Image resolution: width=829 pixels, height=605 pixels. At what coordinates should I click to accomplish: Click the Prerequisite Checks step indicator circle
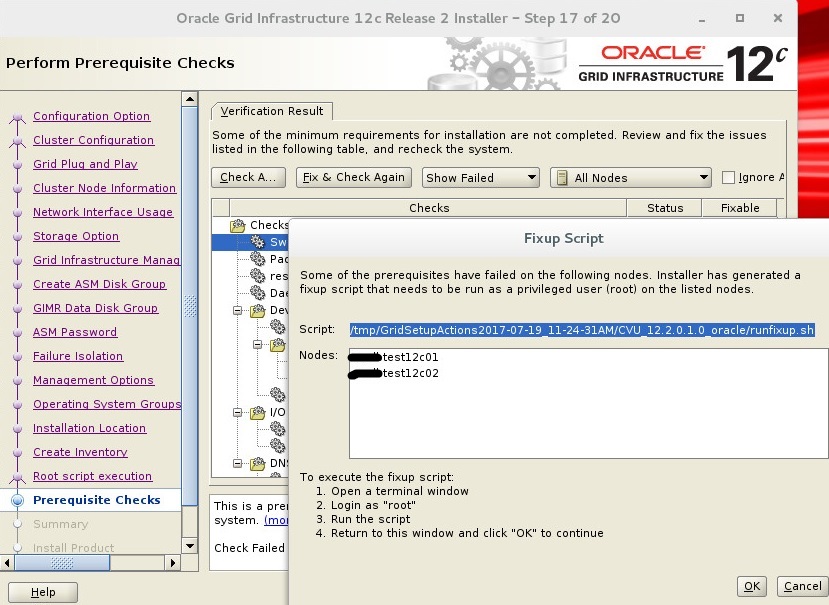[x=17, y=500]
